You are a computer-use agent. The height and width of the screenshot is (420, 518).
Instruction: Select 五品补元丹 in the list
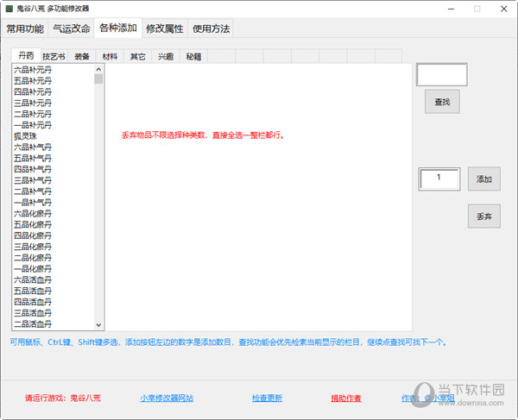click(x=33, y=81)
